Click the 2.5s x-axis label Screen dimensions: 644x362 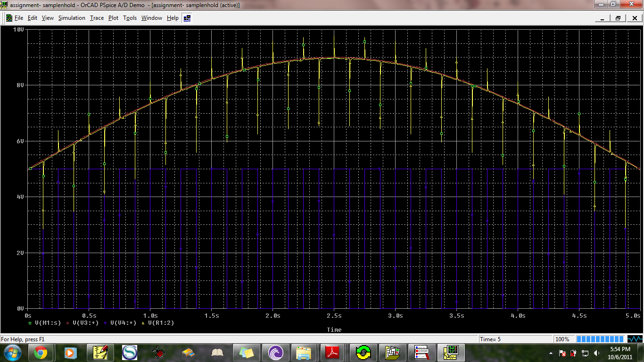point(334,315)
